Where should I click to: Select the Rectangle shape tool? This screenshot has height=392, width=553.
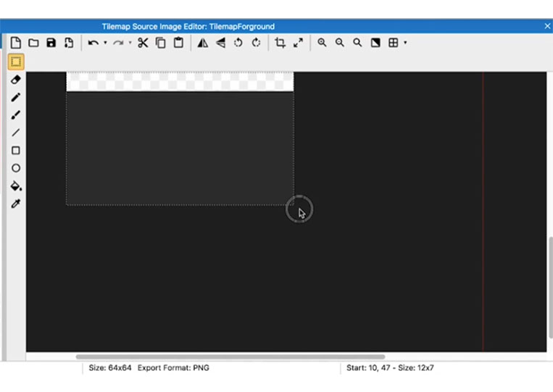pyautogui.click(x=16, y=151)
